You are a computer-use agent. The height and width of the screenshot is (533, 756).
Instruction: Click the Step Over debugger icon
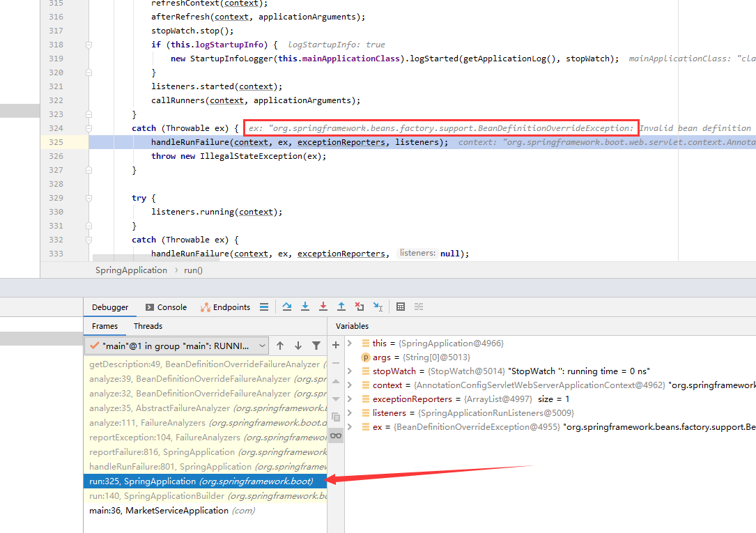(287, 307)
